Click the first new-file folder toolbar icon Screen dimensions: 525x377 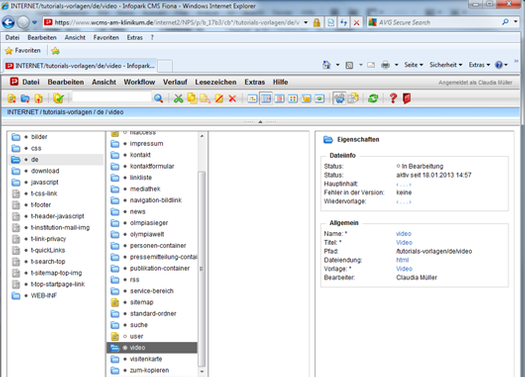click(x=12, y=98)
